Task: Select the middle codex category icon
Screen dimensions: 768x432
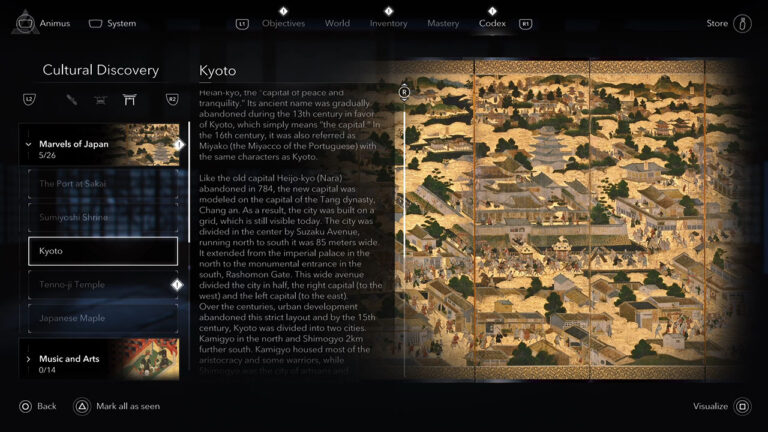Action: (100, 99)
